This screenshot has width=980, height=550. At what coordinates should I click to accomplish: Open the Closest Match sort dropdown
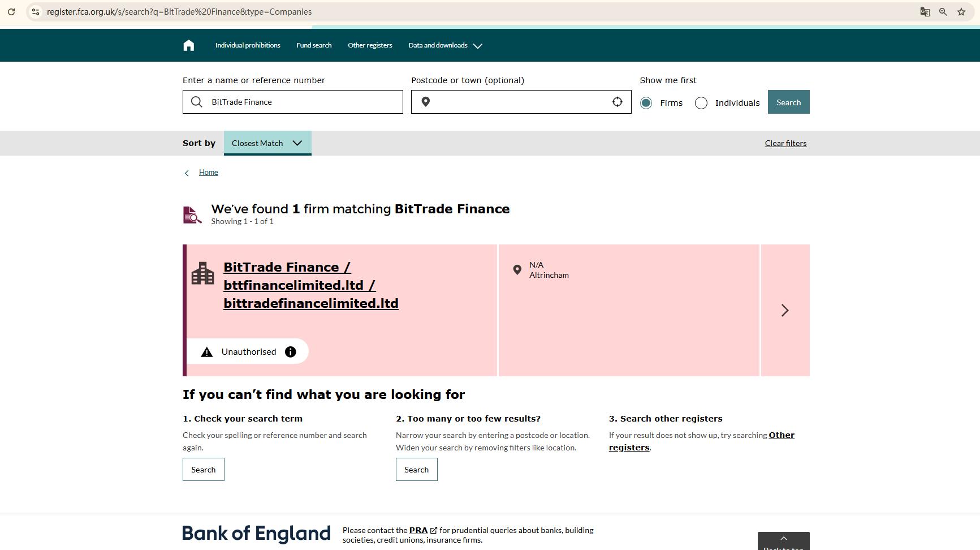click(x=267, y=143)
